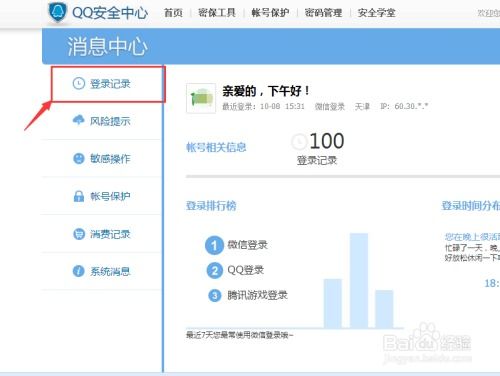Click the face icon beside 敏感操作
The height and width of the screenshot is (376, 500).
pyautogui.click(x=79, y=158)
